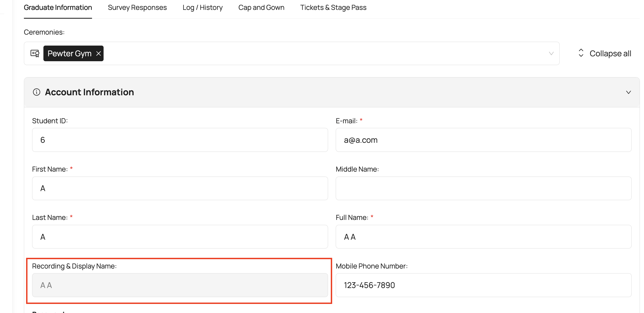This screenshot has height=313, width=644.
Task: Click the Student ID input field
Action: click(180, 140)
